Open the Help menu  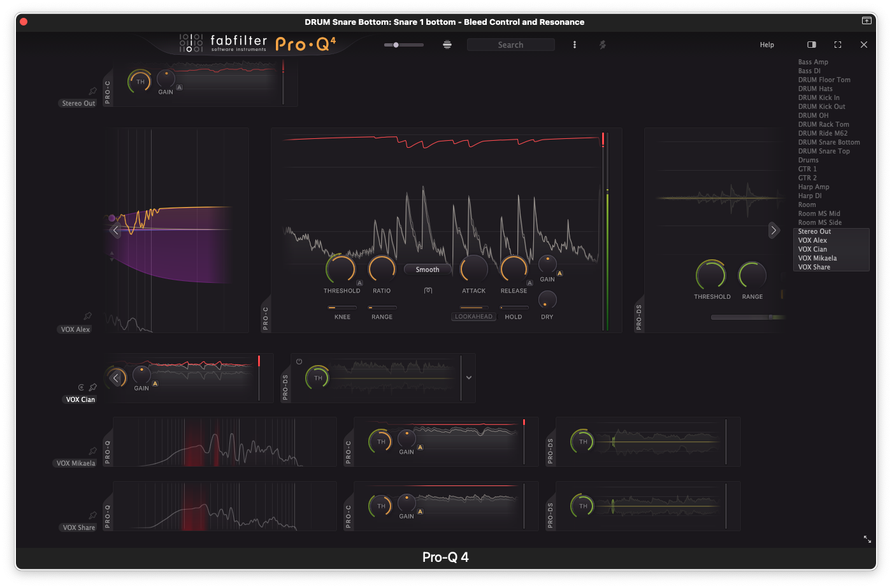point(766,45)
